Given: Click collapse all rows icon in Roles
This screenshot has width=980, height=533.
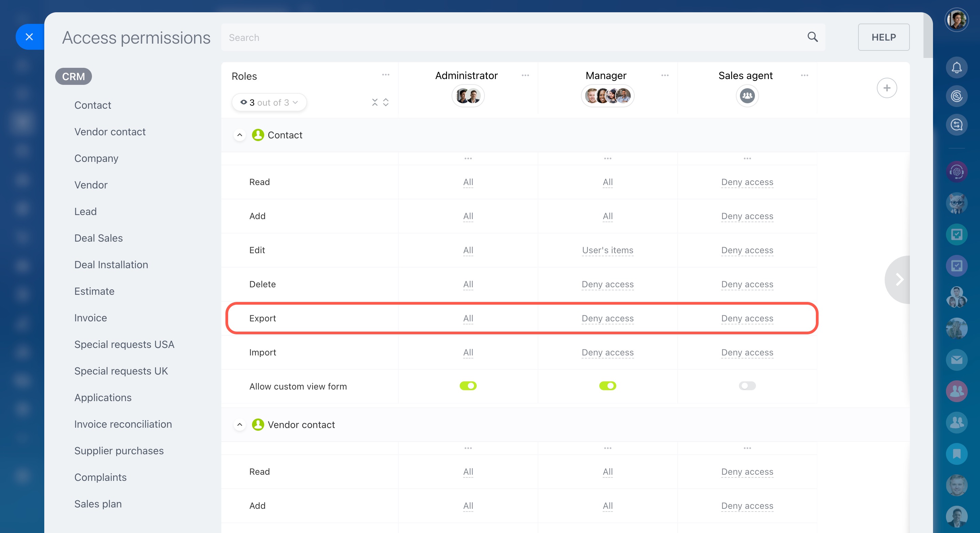Looking at the screenshot, I should tap(375, 103).
